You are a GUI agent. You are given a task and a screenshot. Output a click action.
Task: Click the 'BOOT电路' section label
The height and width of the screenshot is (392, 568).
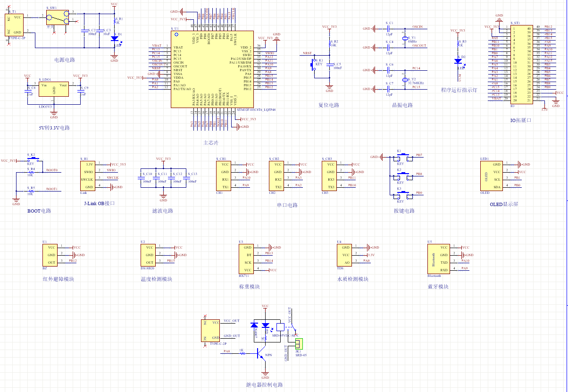tap(39, 211)
